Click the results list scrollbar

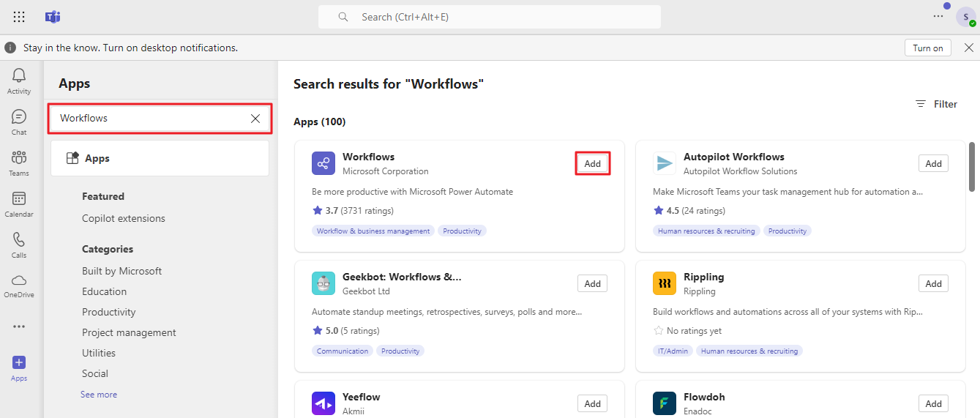click(x=972, y=166)
